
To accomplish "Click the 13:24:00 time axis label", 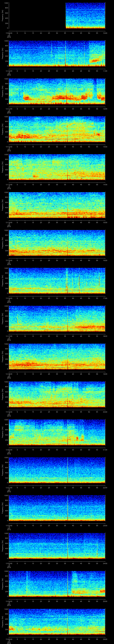I will [9, 601].
